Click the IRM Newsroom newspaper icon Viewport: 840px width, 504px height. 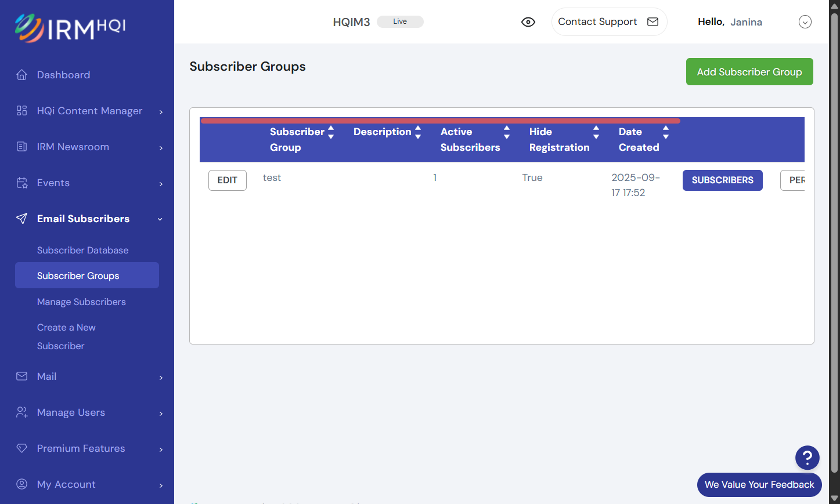(22, 147)
